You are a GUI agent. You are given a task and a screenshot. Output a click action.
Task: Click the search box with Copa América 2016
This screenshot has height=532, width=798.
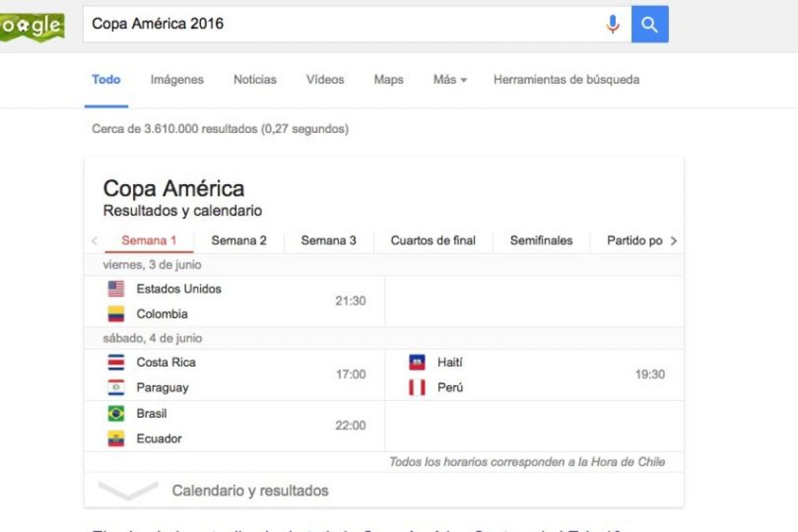pyautogui.click(x=339, y=25)
